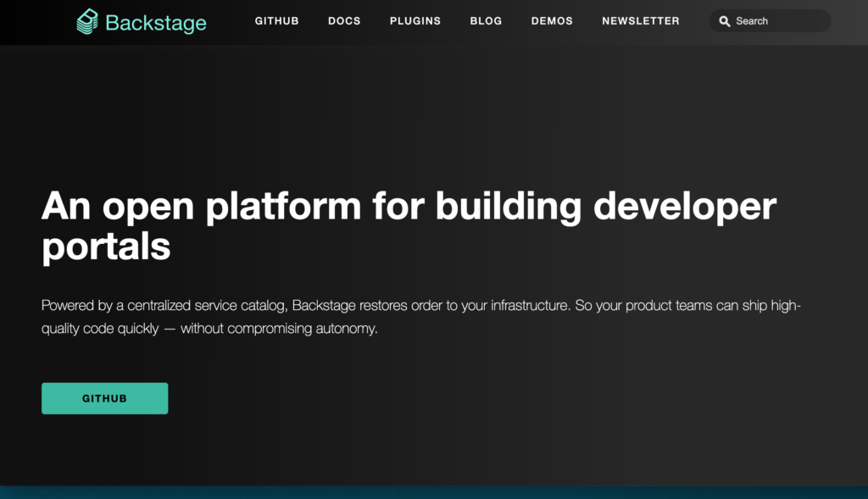Open the NEWSLETTER nav item
This screenshot has height=499, width=868.
pyautogui.click(x=641, y=21)
